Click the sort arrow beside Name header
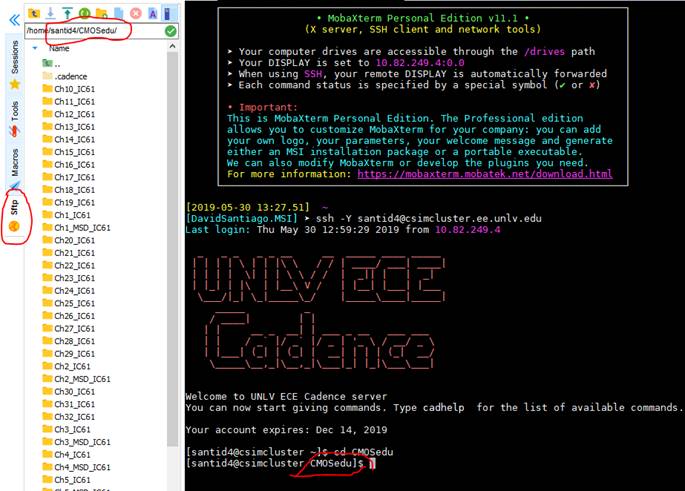The height and width of the screenshot is (491, 685). pyautogui.click(x=35, y=48)
